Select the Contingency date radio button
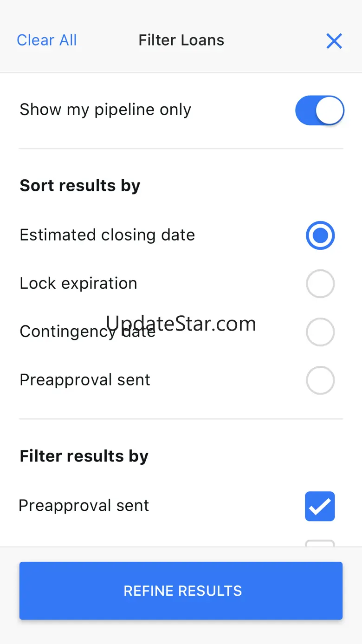The image size is (362, 644). 320,332
